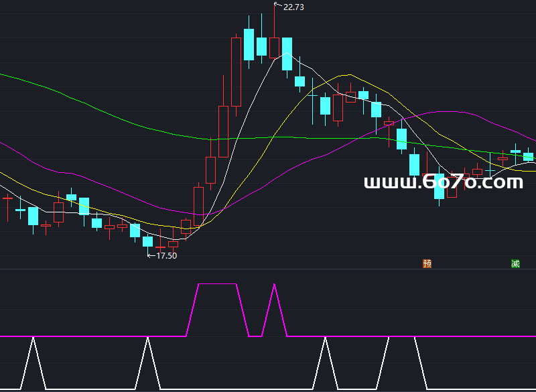Select the flat top of magenta indicator plateau

click(218, 284)
